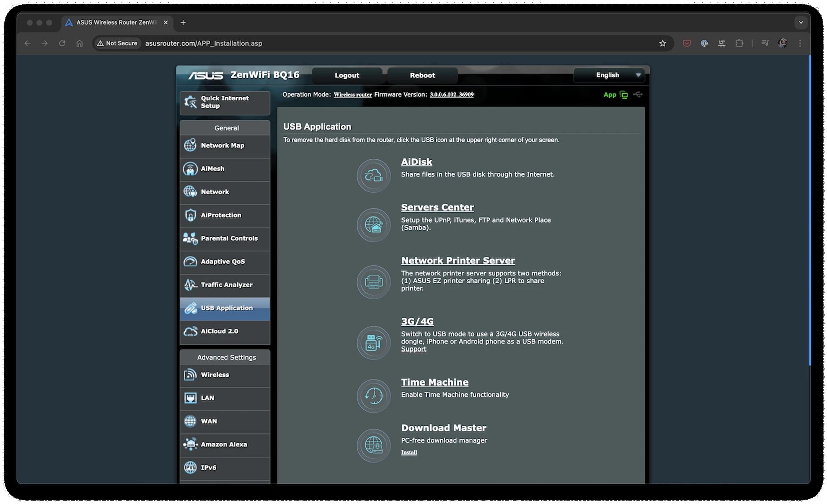Click the ASUS logo in header
The width and height of the screenshot is (827, 504).
click(206, 76)
